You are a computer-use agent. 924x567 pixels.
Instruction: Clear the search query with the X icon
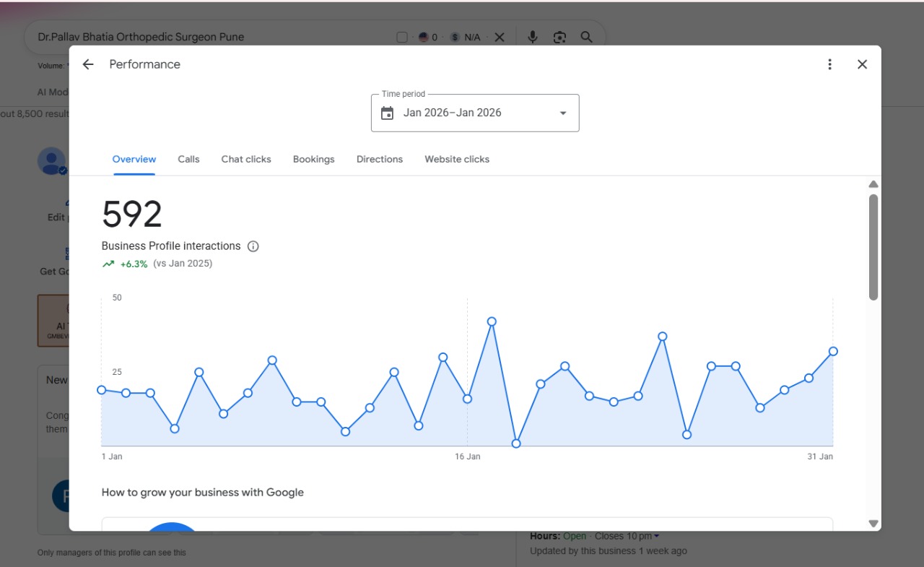tap(500, 37)
